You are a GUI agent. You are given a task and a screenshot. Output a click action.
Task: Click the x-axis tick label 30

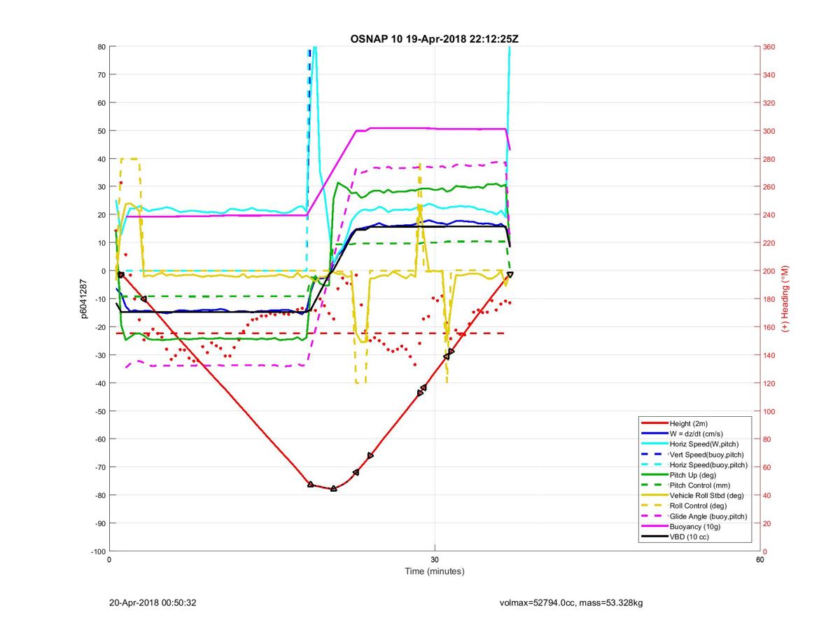click(x=435, y=560)
